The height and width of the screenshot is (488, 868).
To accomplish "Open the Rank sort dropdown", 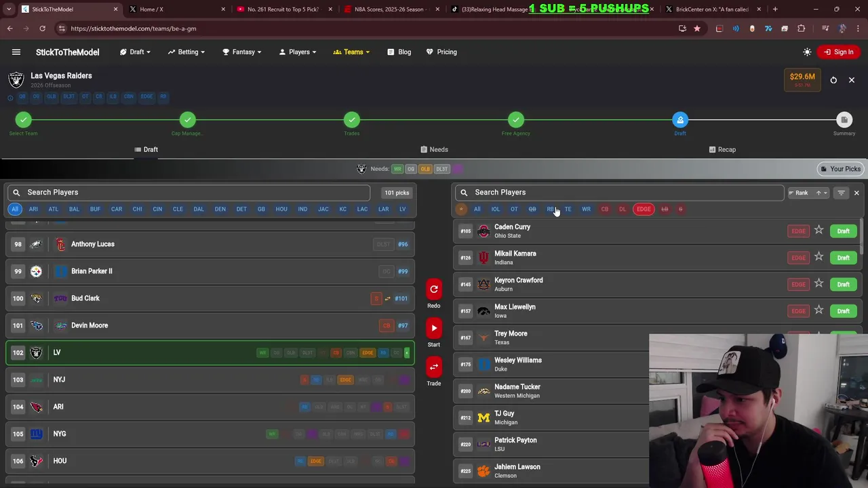I will (x=808, y=193).
